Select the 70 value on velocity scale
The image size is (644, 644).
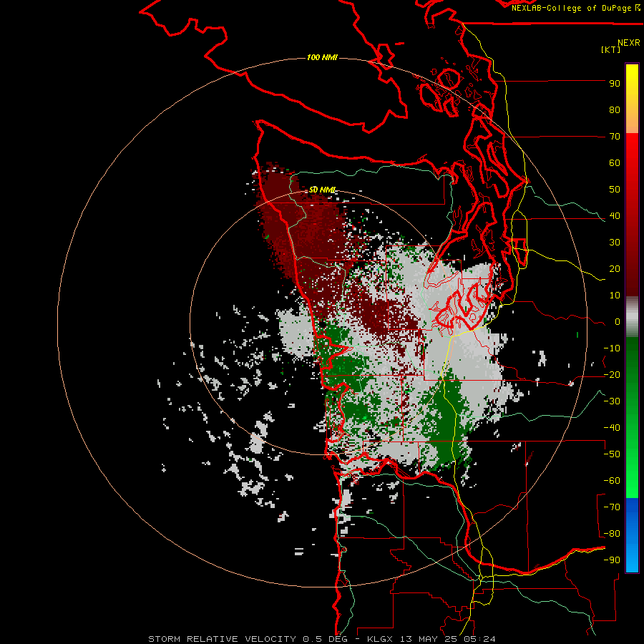click(x=615, y=137)
